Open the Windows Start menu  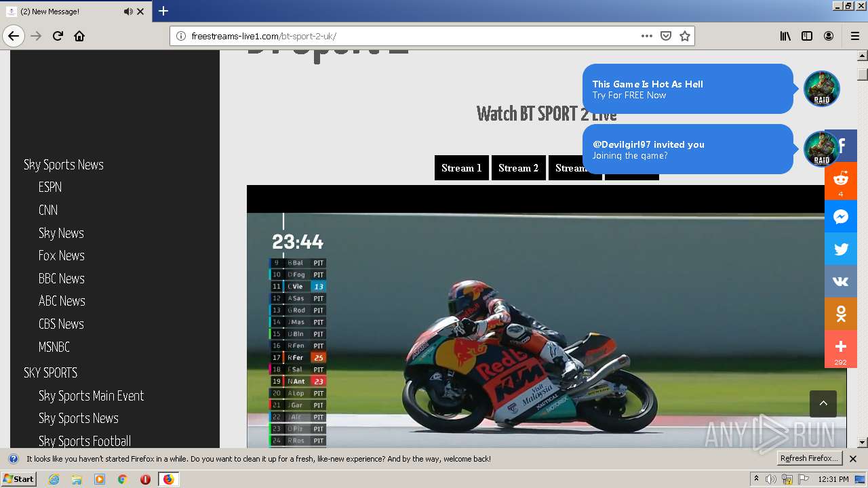(18, 479)
